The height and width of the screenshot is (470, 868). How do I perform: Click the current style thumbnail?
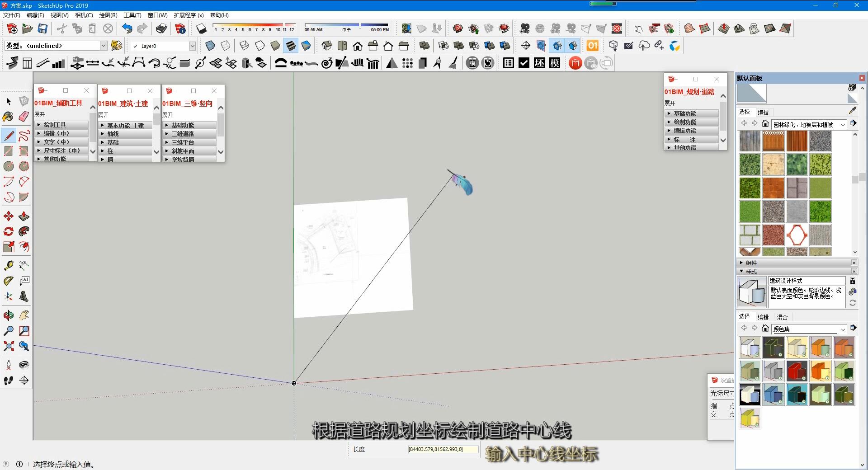[751, 292]
